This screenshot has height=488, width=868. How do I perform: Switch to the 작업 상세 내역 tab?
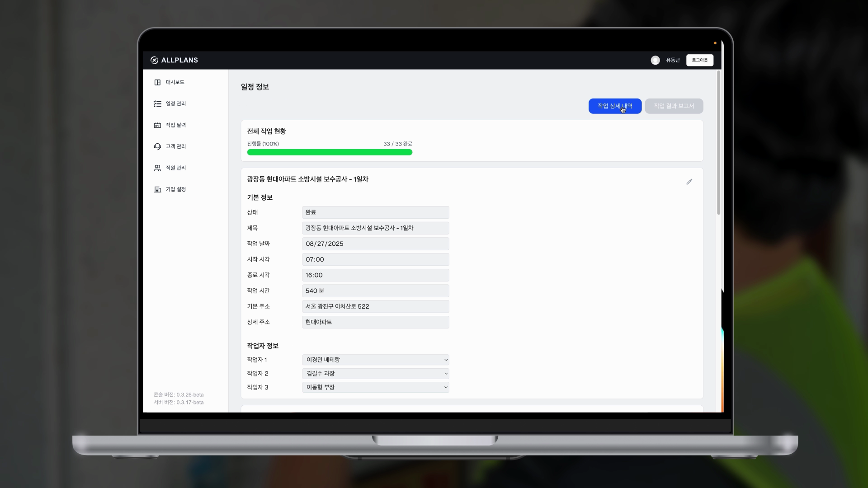pos(614,106)
